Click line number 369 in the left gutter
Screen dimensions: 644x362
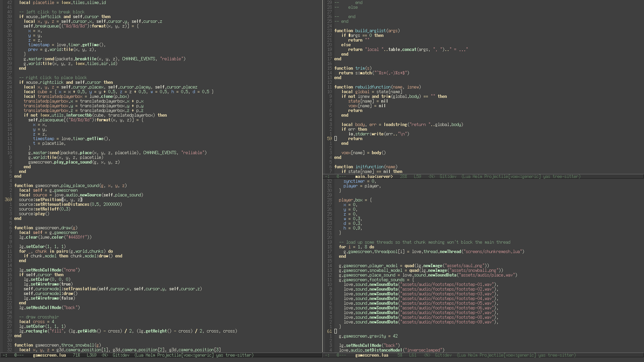8,200
